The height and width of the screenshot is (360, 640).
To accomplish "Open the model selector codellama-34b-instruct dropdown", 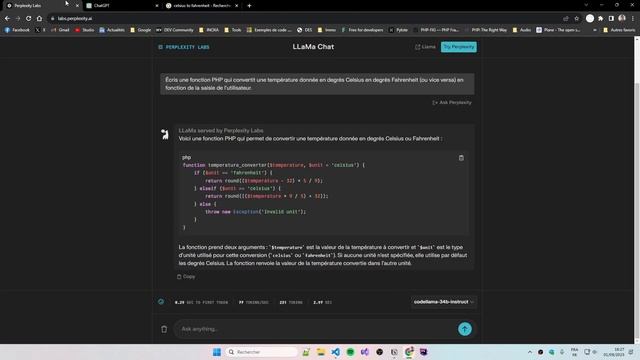I will click(x=443, y=302).
